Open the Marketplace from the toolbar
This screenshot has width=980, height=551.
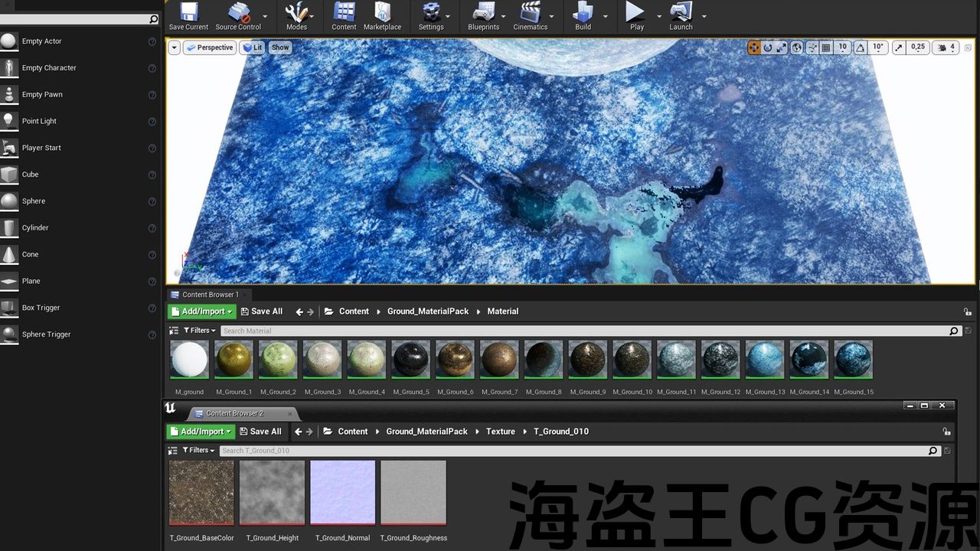point(382,13)
